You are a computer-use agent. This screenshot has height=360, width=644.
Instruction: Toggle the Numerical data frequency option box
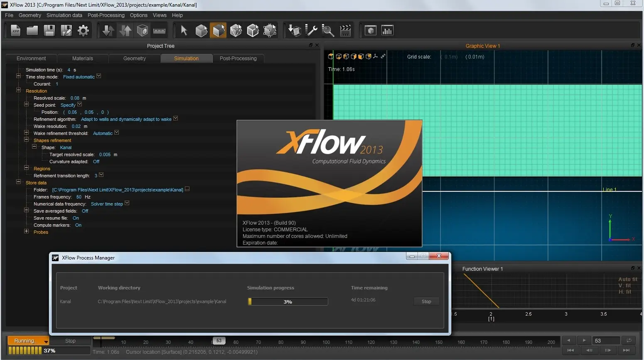tap(127, 203)
